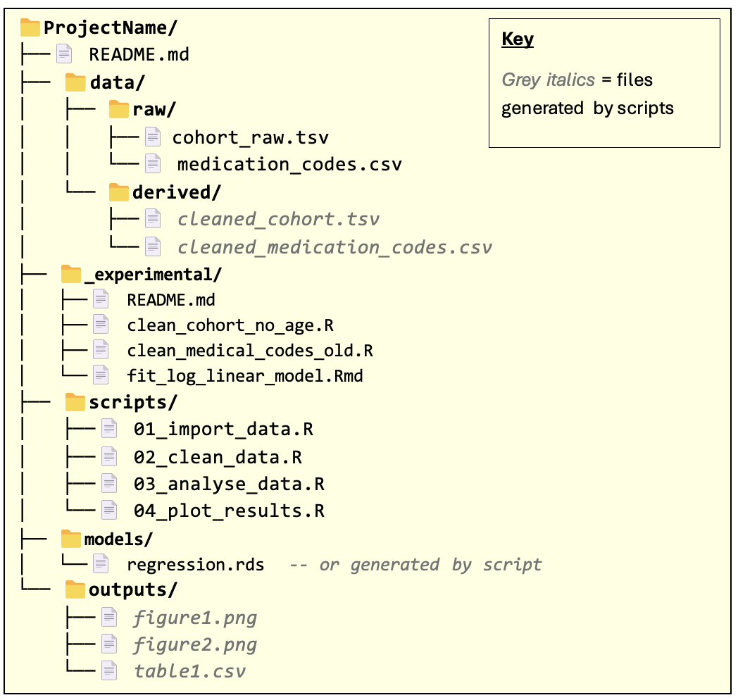This screenshot has width=738, height=700.
Task: Click the scripts folder icon
Action: pos(75,402)
